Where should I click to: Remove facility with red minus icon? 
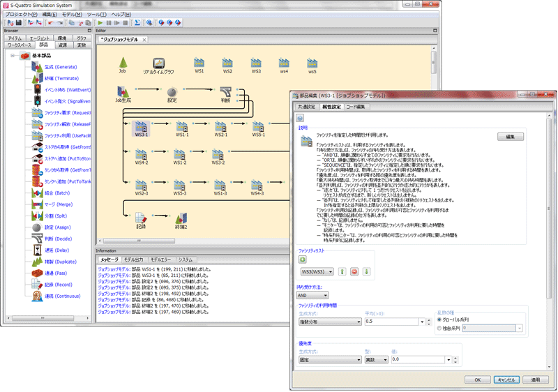[354, 272]
